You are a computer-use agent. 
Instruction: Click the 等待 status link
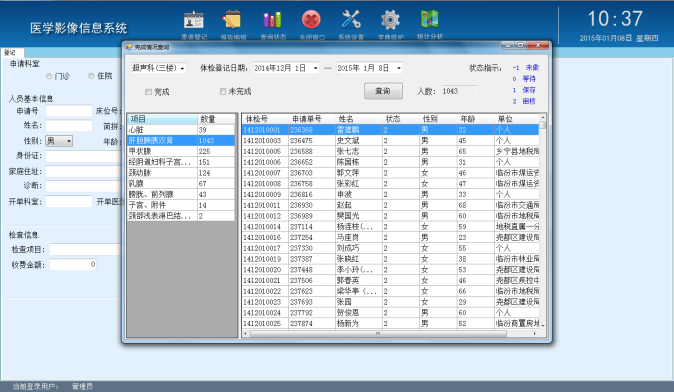tap(529, 79)
